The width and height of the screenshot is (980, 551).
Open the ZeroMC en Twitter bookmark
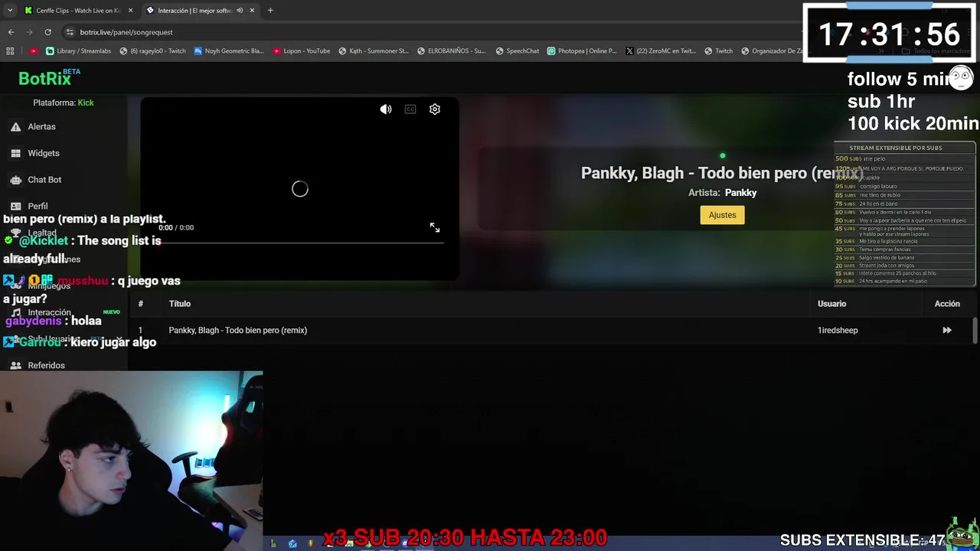pos(661,51)
